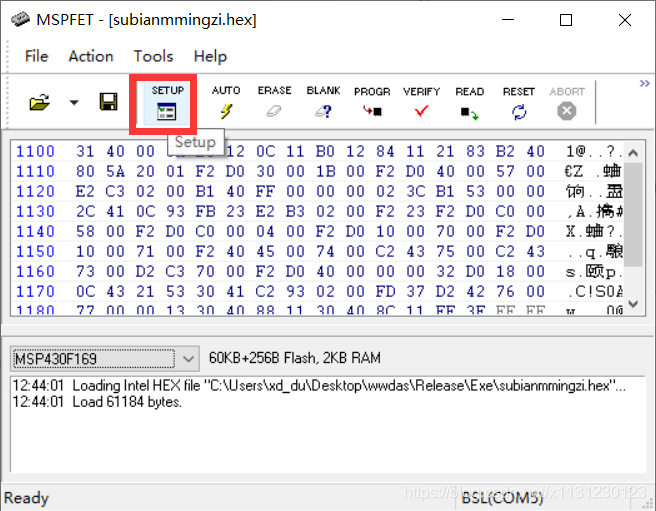The width and height of the screenshot is (656, 511).
Task: Click the 'Load 61184 bytes.' log line
Action: (x=97, y=402)
